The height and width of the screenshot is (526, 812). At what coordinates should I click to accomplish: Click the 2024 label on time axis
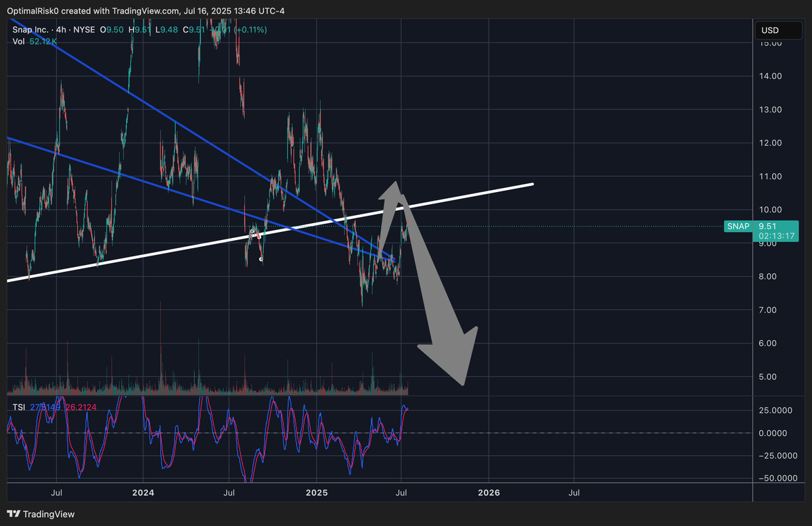[143, 493]
